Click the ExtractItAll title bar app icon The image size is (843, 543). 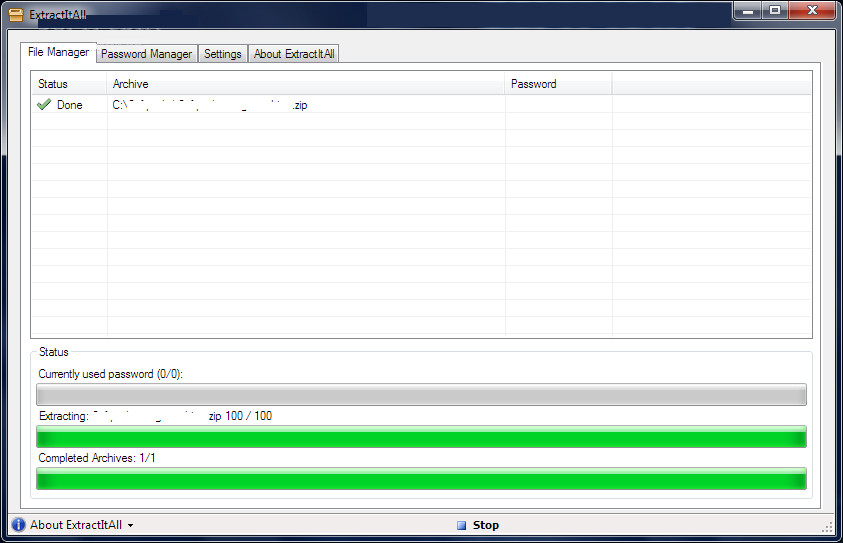click(16, 15)
